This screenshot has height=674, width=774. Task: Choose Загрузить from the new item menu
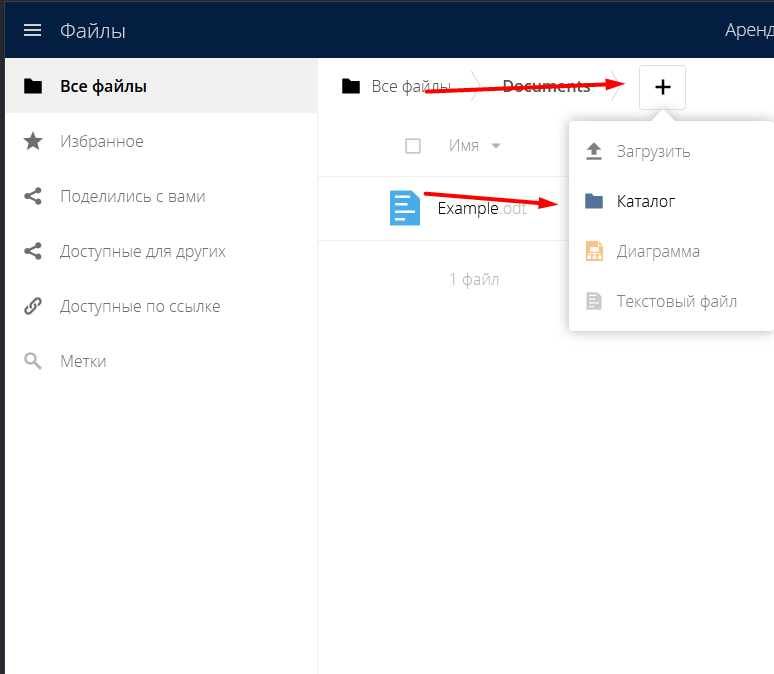[x=653, y=152]
